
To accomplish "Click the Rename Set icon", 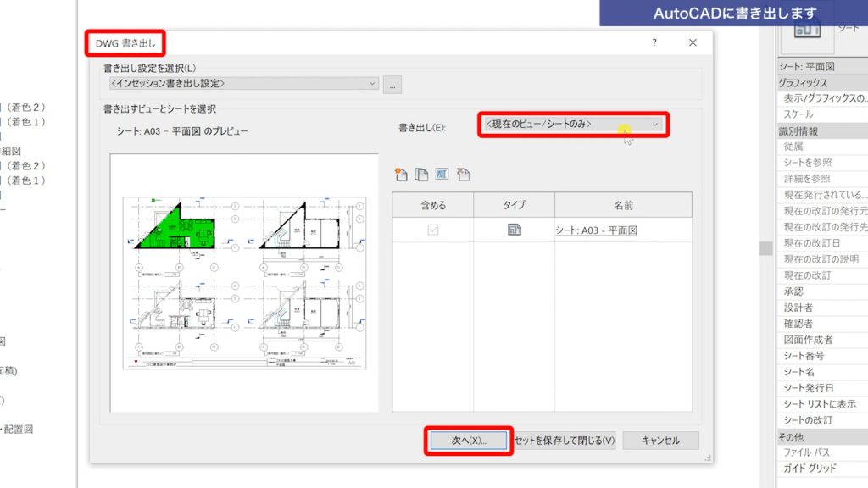I will (441, 175).
